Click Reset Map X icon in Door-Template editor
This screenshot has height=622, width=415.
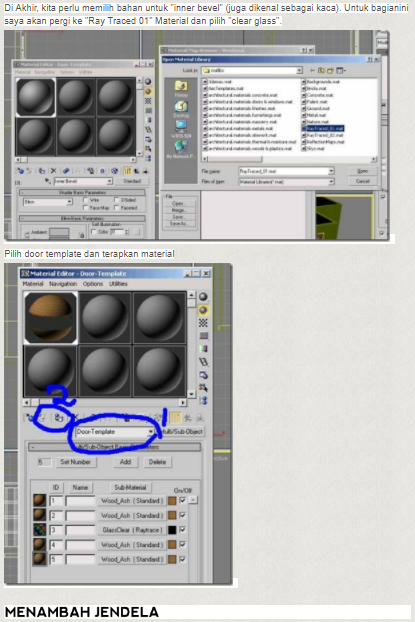tap(75, 418)
